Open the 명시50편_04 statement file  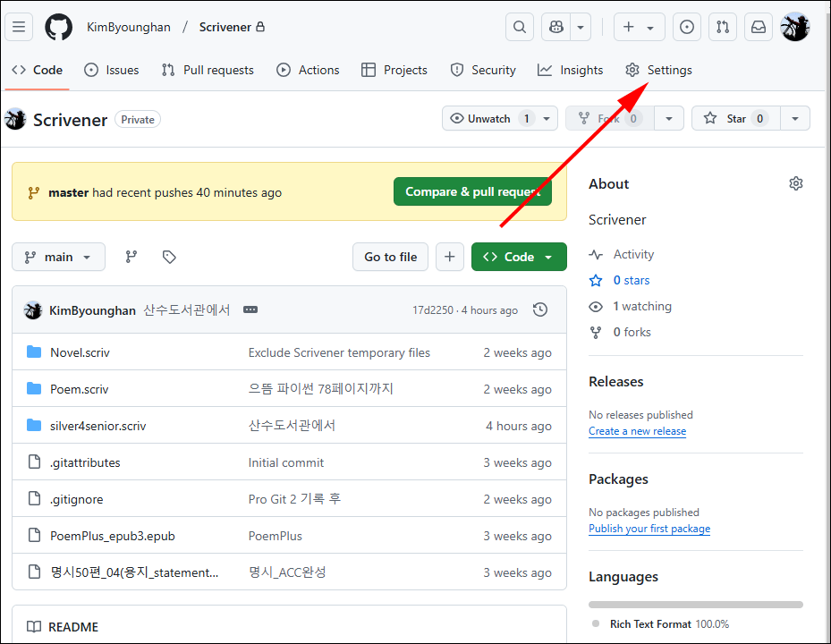click(134, 572)
